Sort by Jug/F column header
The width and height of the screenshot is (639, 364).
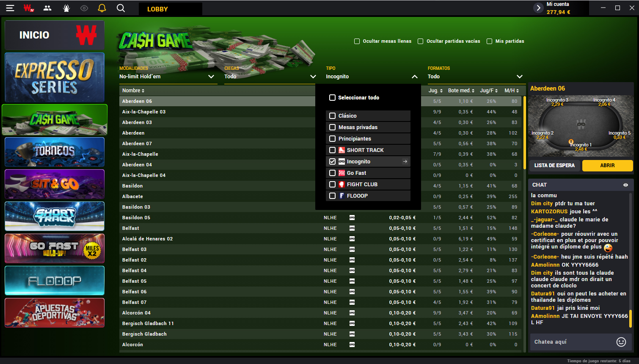click(x=489, y=91)
